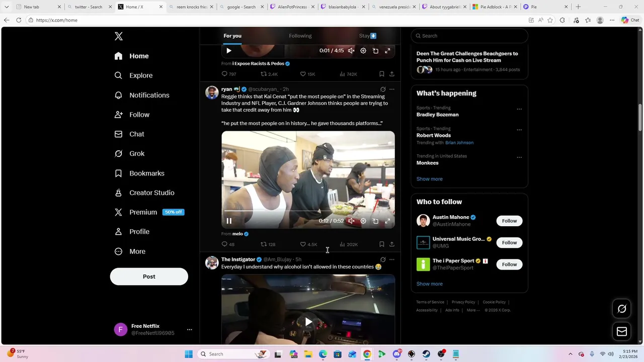Open replies with 797 comments
Screen dimensions: 644x362
point(229,74)
